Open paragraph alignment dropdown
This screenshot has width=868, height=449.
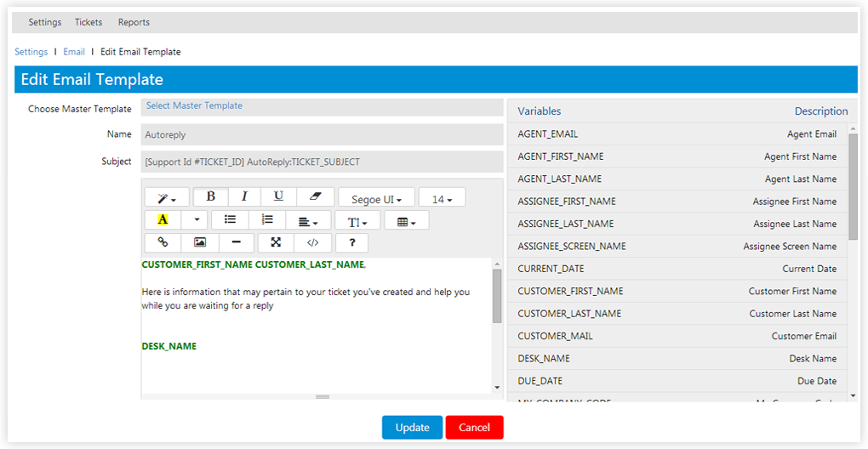tap(308, 222)
